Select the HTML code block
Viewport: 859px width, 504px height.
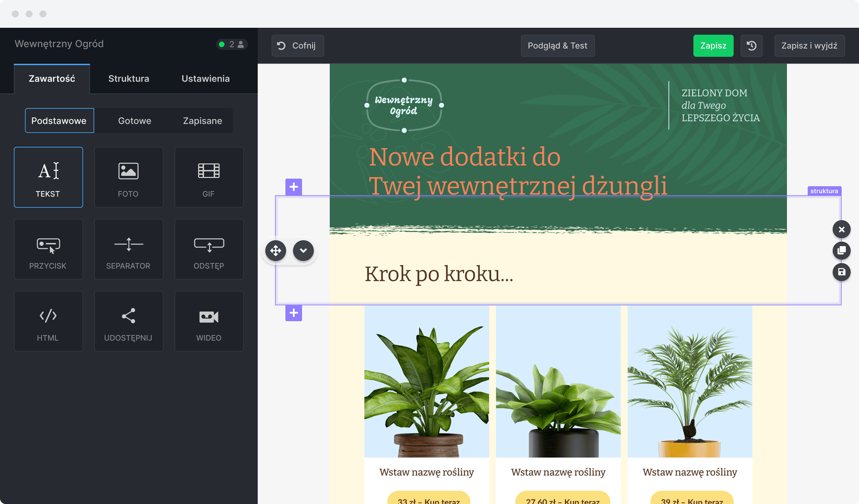point(48,321)
